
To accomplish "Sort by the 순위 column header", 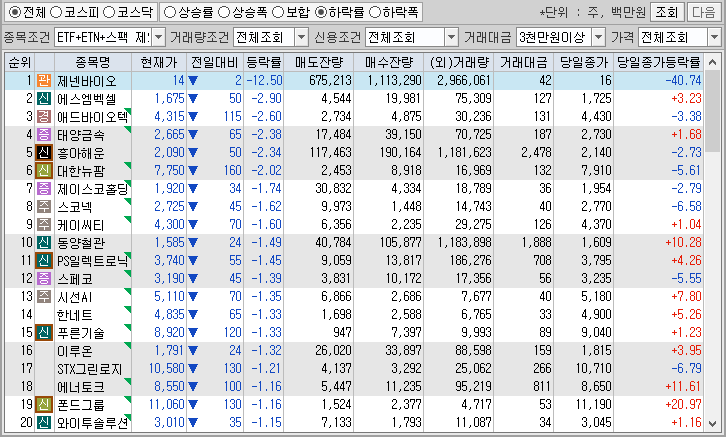I will [19, 62].
